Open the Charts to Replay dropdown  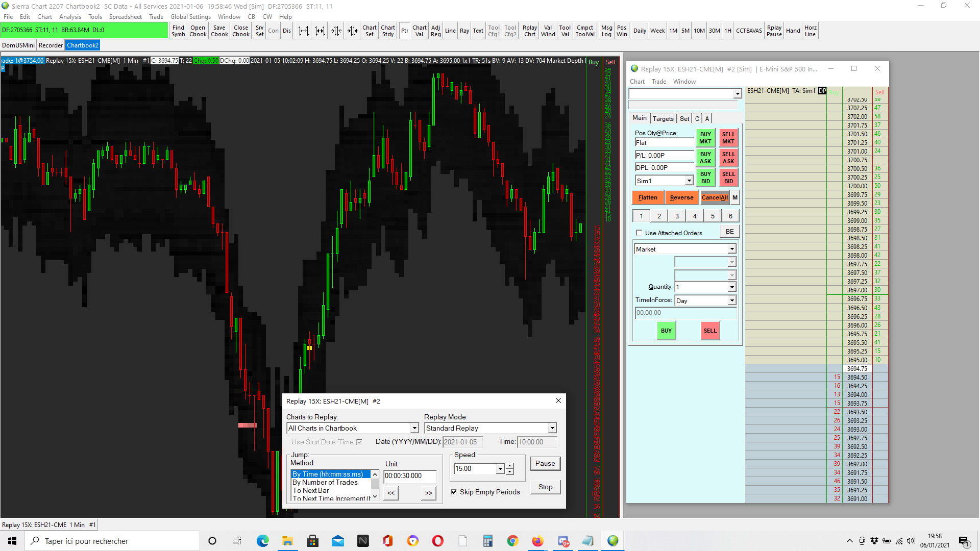coord(414,429)
